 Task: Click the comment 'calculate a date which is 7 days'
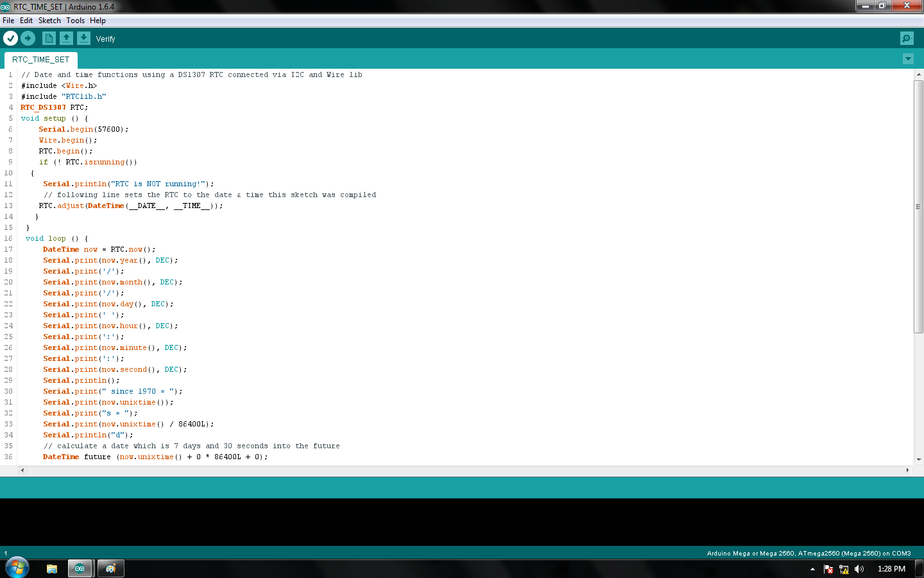coord(192,446)
